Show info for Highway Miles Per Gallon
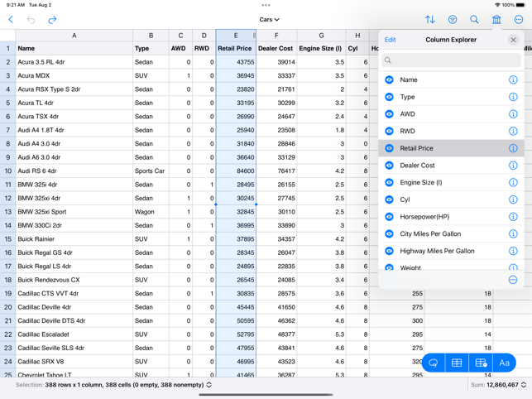 (513, 251)
